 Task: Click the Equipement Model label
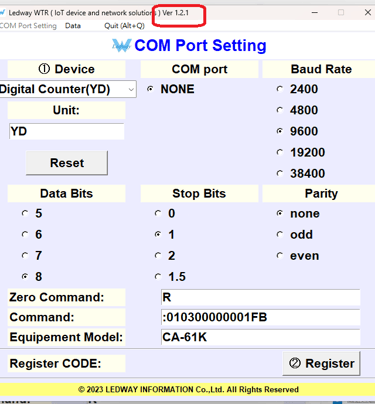66,337
